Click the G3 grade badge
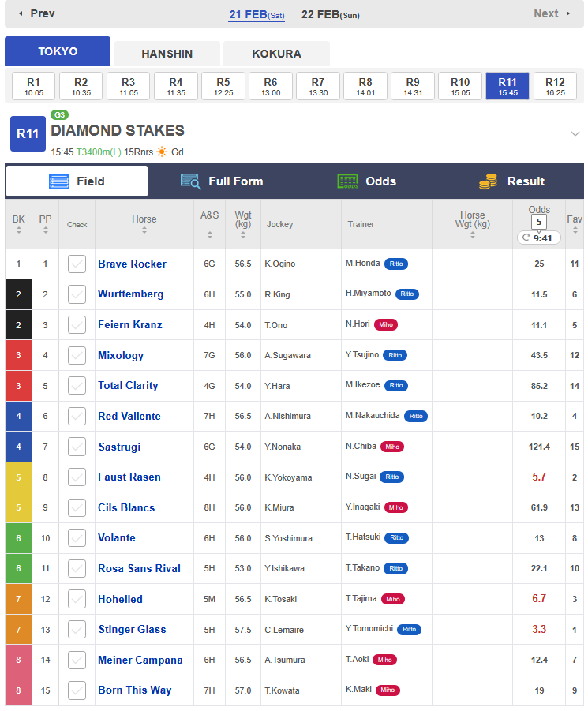The height and width of the screenshot is (711, 588). click(x=59, y=115)
